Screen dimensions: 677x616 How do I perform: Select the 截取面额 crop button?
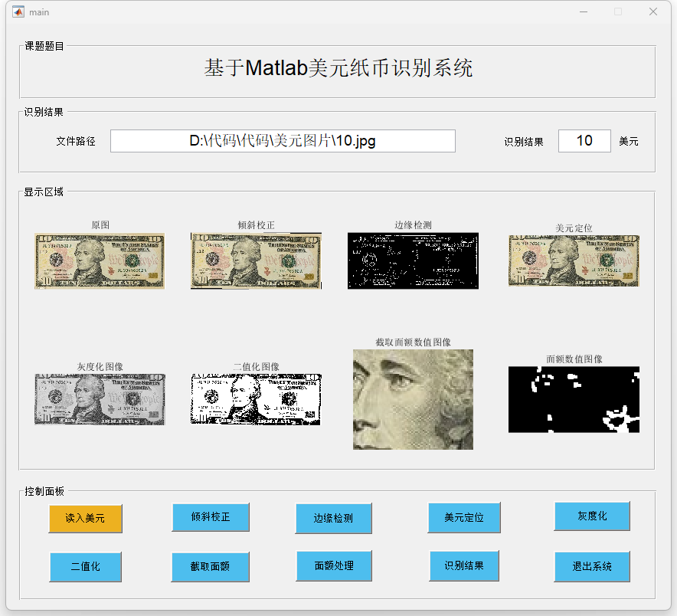[x=211, y=566]
